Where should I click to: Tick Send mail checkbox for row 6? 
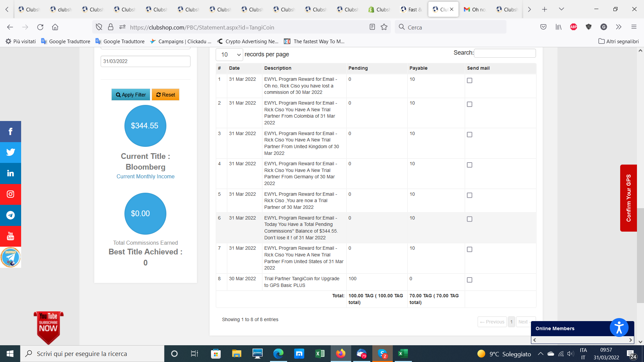[x=470, y=219]
